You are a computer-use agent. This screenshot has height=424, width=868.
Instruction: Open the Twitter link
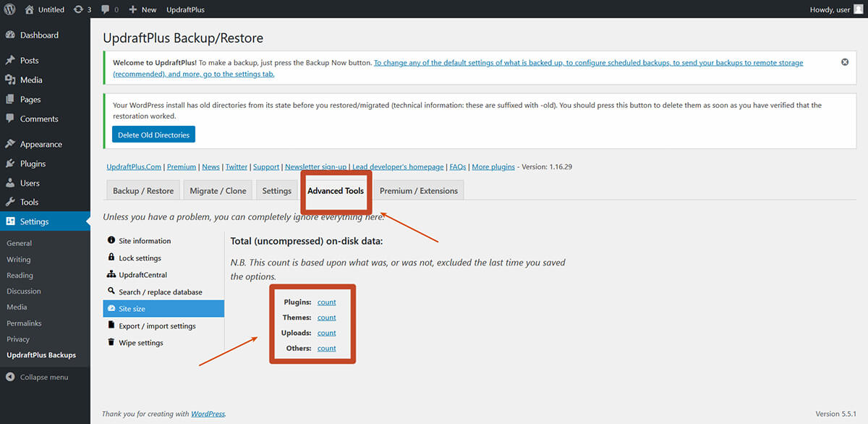tap(237, 167)
